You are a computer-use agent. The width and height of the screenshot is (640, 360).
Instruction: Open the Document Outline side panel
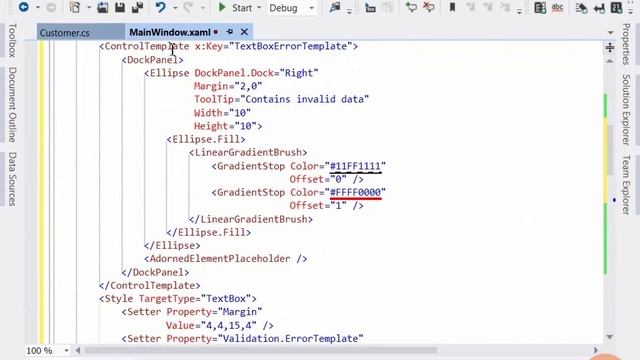click(12, 104)
